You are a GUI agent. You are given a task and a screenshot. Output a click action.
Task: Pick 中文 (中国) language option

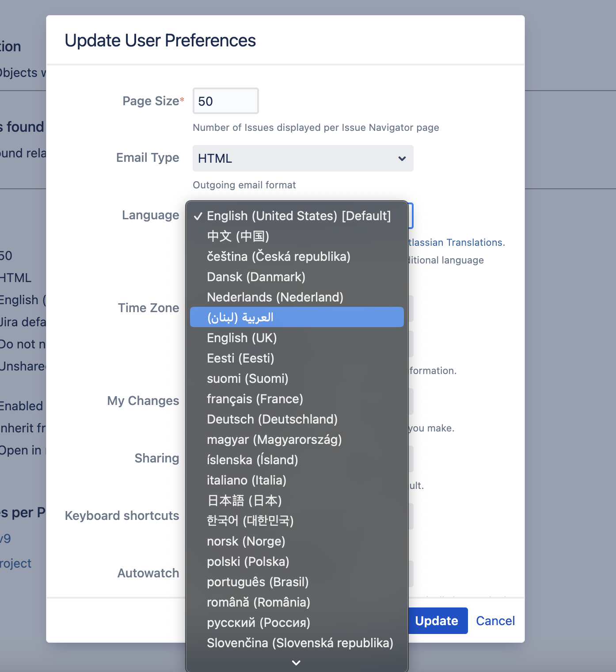pos(296,236)
